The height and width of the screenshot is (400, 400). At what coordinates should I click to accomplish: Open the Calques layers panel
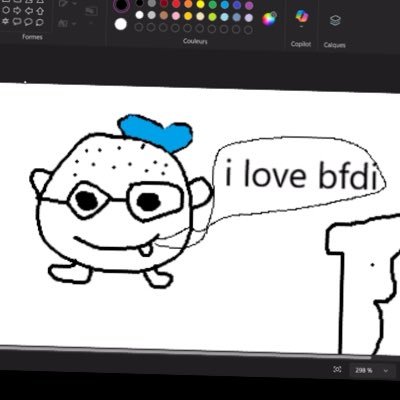[x=335, y=21]
